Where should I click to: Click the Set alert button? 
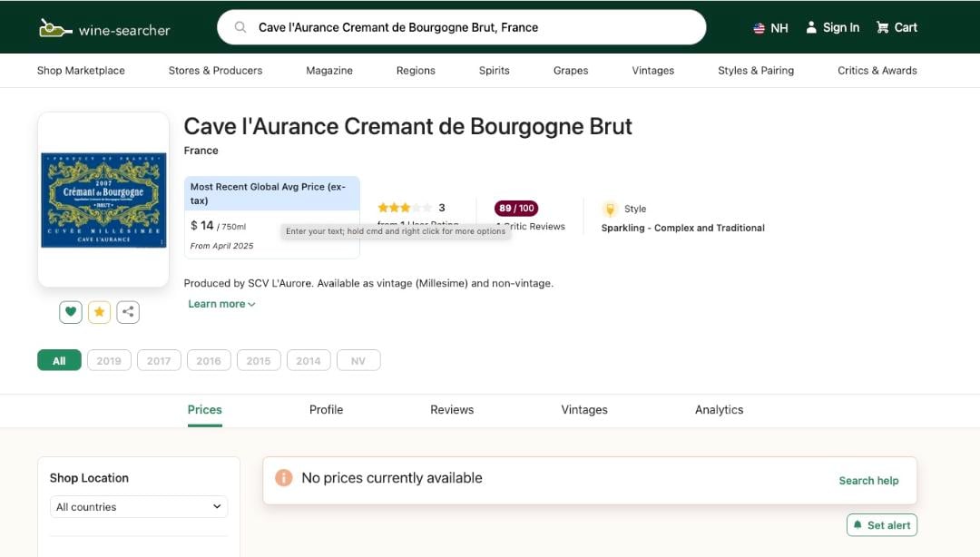tap(882, 525)
